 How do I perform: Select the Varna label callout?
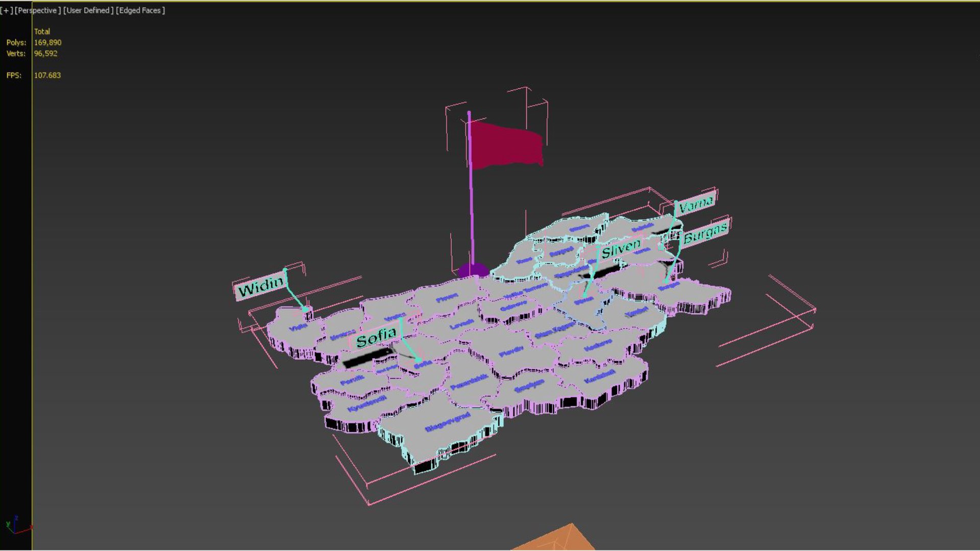[x=696, y=204]
